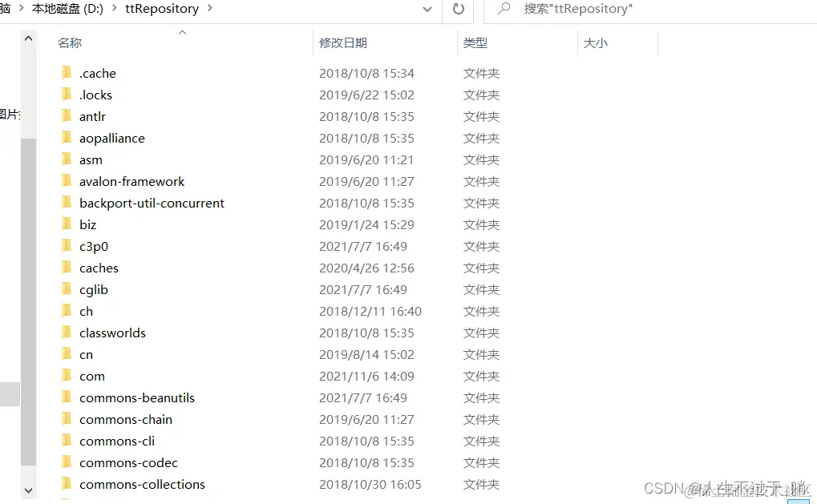Click the antlr folder icon
The image size is (817, 504).
[67, 116]
